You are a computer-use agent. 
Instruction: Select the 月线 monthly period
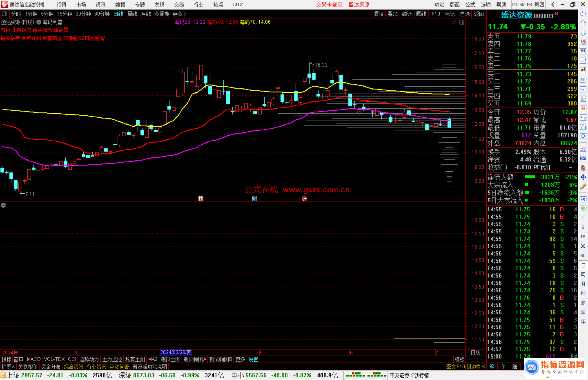(146, 14)
